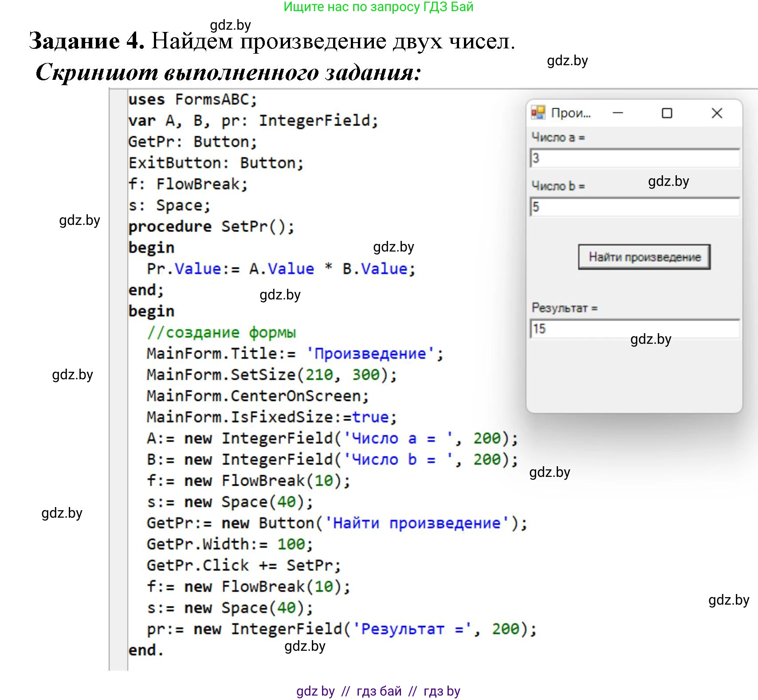Click the 'Число a =' label
The image size is (758, 700).
pos(558,138)
